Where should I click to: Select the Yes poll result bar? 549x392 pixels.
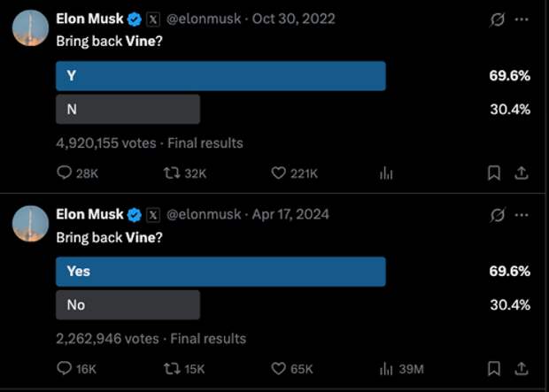pyautogui.click(x=221, y=272)
